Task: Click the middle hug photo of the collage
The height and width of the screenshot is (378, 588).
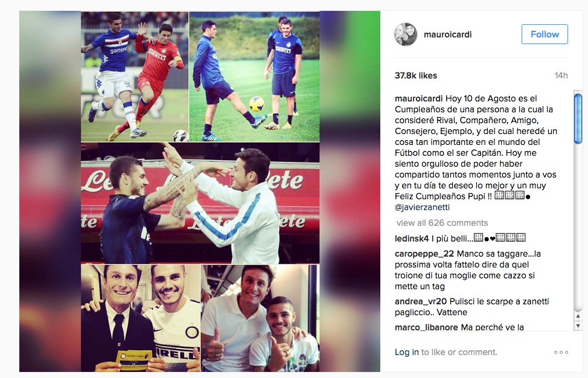Action: click(200, 203)
